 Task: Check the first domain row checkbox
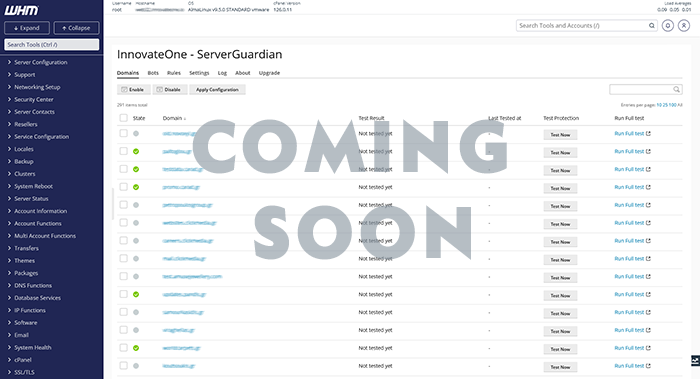[123, 133]
